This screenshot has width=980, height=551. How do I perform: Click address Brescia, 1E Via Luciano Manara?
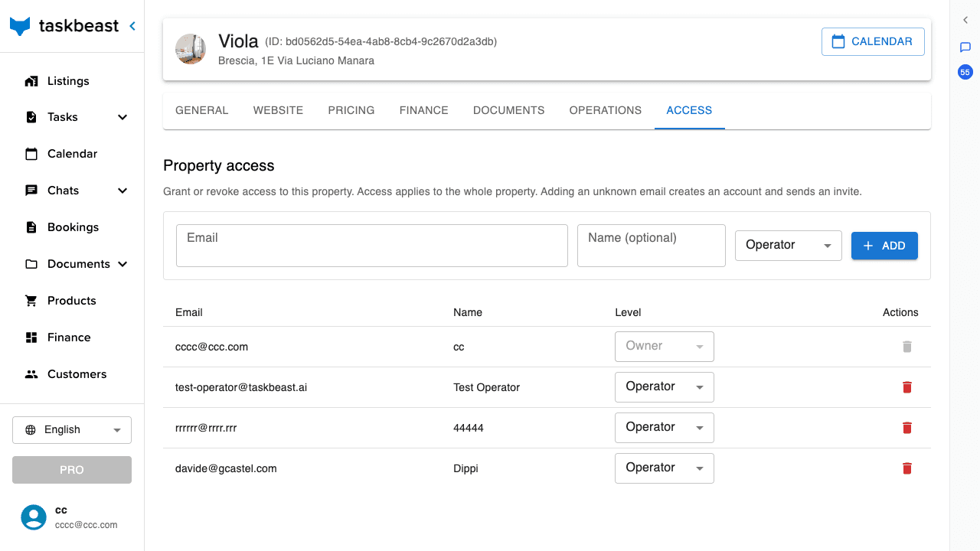[x=296, y=60]
